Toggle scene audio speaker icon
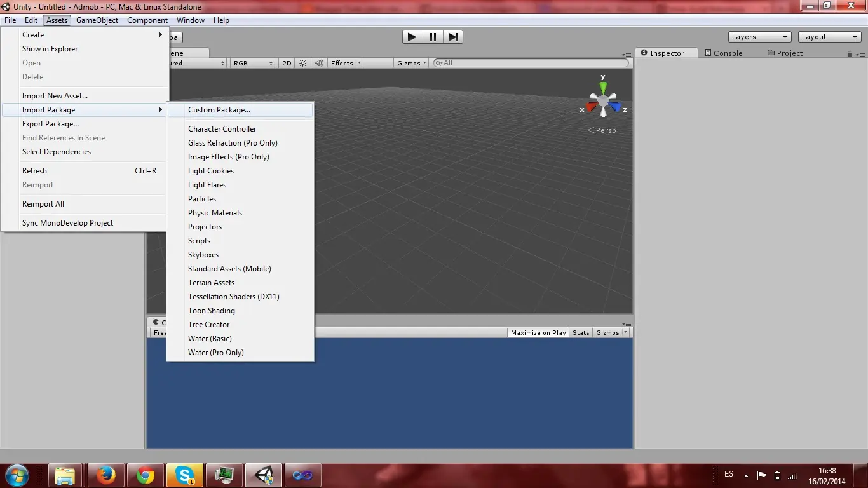 coord(319,63)
